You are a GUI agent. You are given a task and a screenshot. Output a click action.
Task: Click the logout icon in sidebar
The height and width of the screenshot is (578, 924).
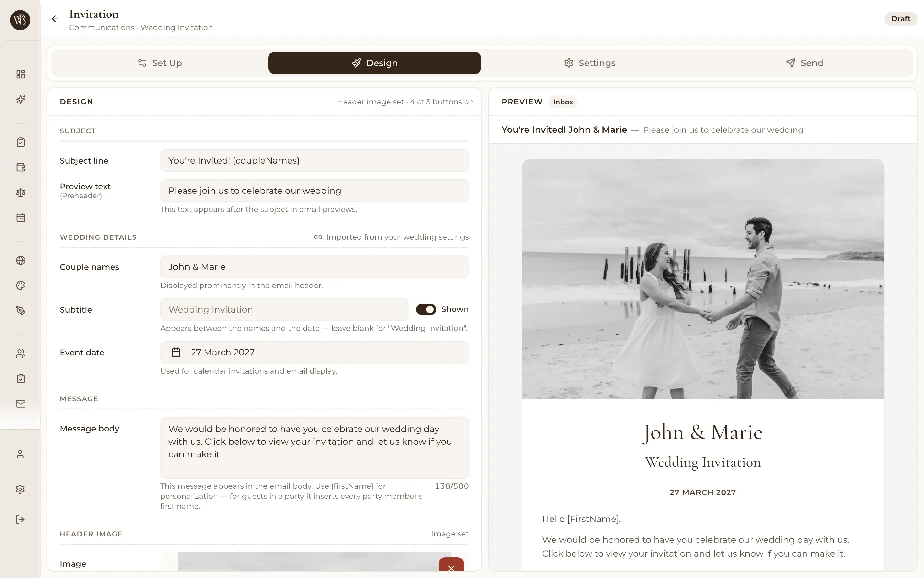point(20,520)
